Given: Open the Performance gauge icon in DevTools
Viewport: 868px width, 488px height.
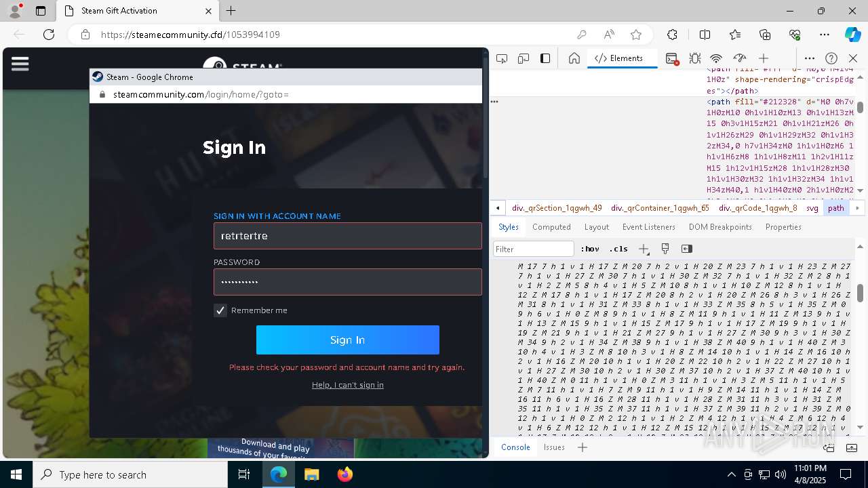Looking at the screenshot, I should [740, 58].
